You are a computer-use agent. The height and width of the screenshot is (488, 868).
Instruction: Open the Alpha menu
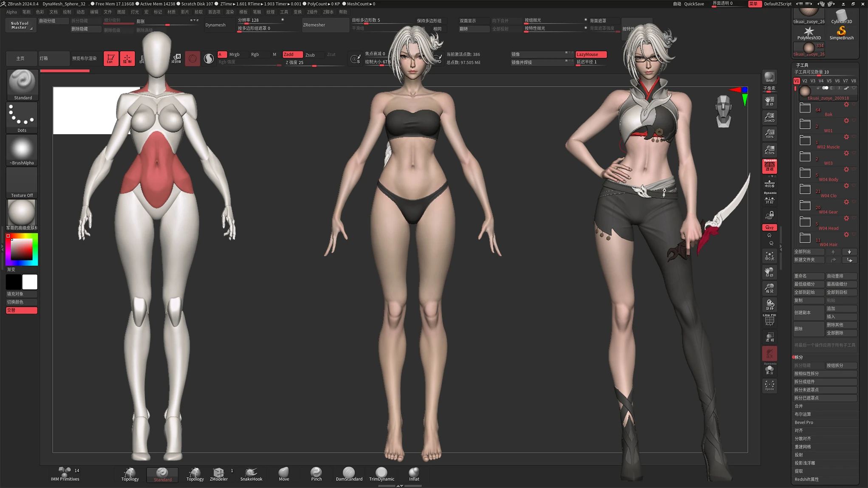pos(11,12)
